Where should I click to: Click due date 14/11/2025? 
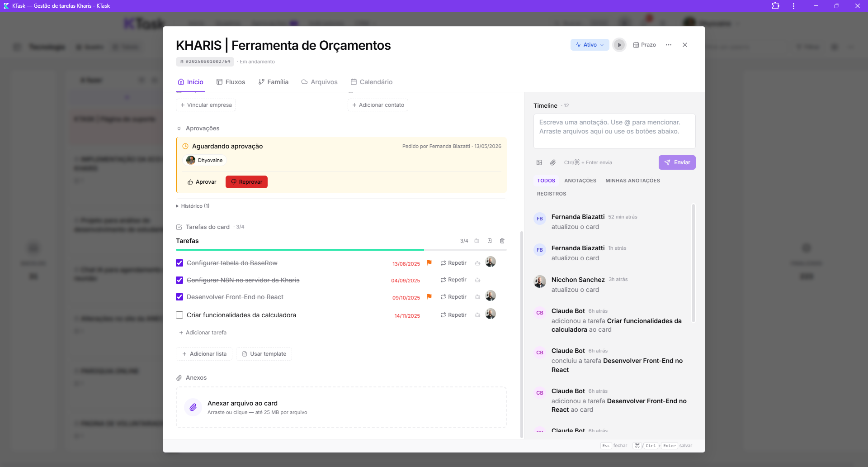(407, 316)
